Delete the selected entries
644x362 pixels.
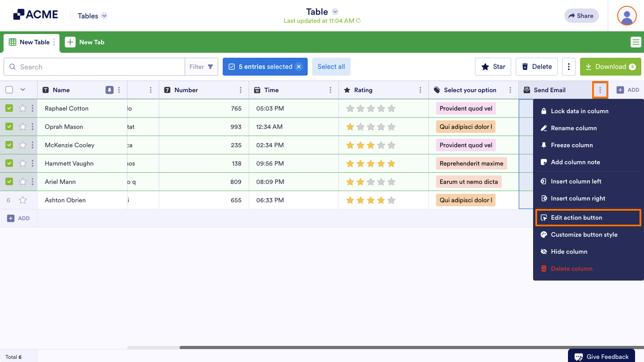point(537,67)
